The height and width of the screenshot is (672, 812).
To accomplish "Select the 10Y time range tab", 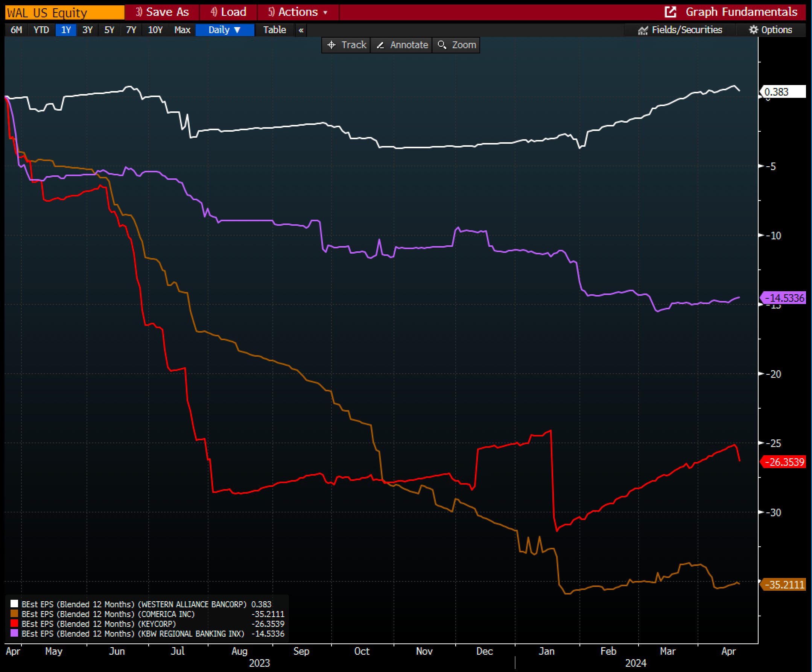I will click(155, 30).
